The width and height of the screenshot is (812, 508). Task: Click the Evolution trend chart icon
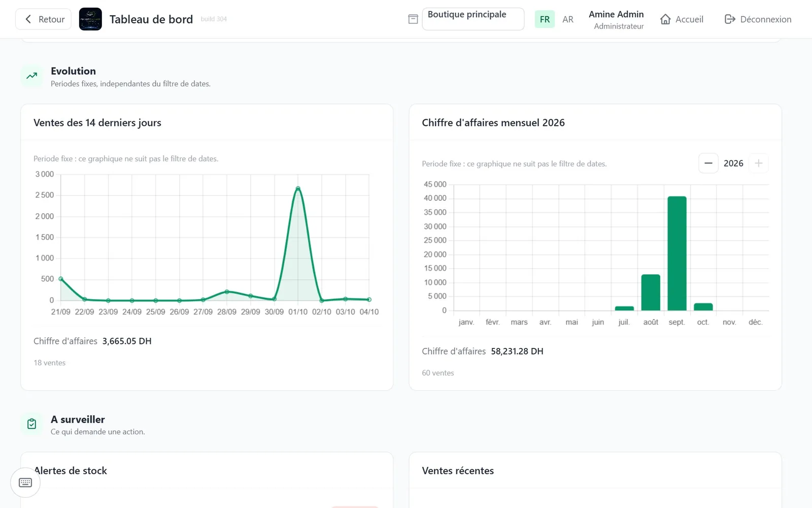[x=32, y=76]
